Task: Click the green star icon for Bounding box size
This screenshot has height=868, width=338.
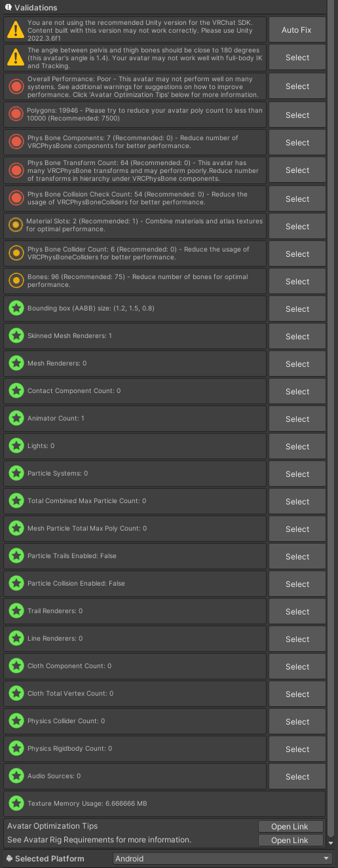Action: (16, 309)
